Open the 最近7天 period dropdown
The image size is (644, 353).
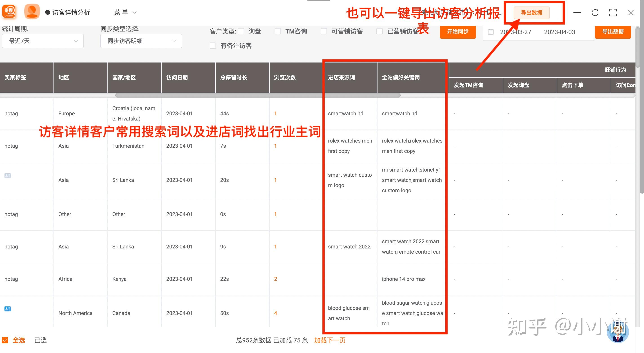pyautogui.click(x=43, y=41)
